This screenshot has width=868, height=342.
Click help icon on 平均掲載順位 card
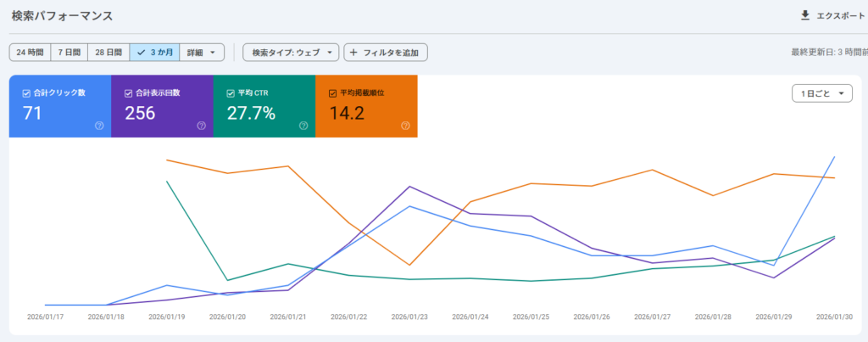coord(405,126)
